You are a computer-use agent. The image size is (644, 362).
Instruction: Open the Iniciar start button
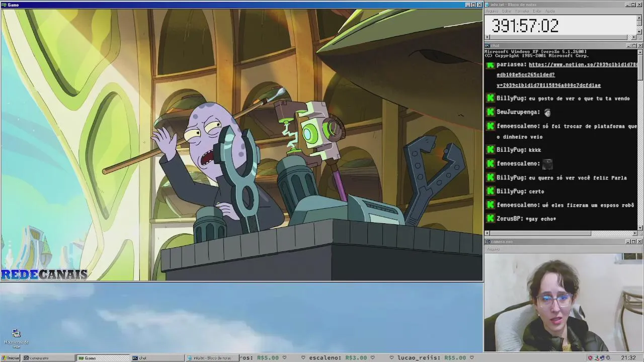[10, 358]
